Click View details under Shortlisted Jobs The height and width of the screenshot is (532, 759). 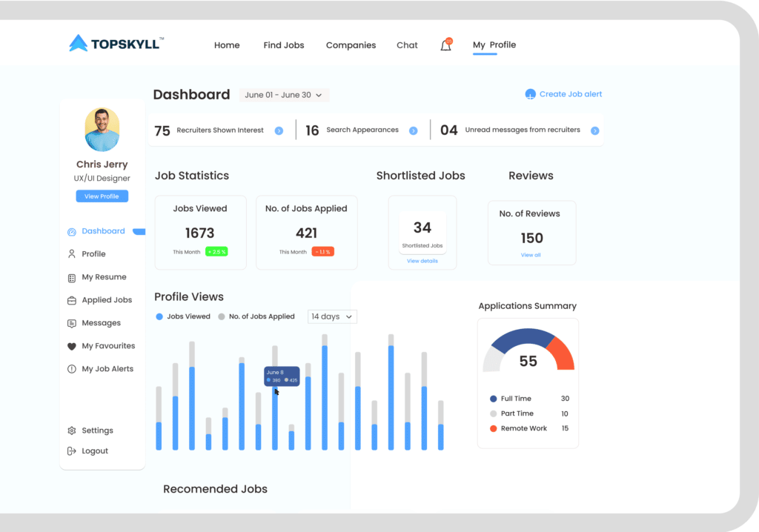pyautogui.click(x=422, y=261)
